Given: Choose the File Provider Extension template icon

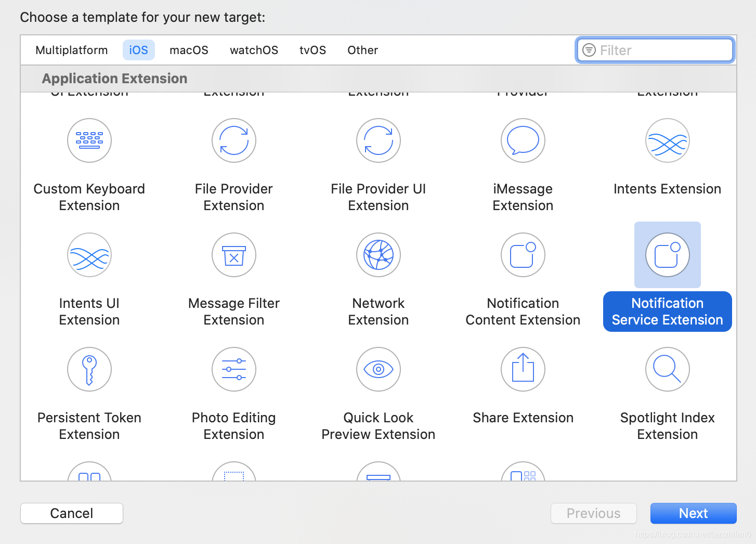Looking at the screenshot, I should 234,140.
